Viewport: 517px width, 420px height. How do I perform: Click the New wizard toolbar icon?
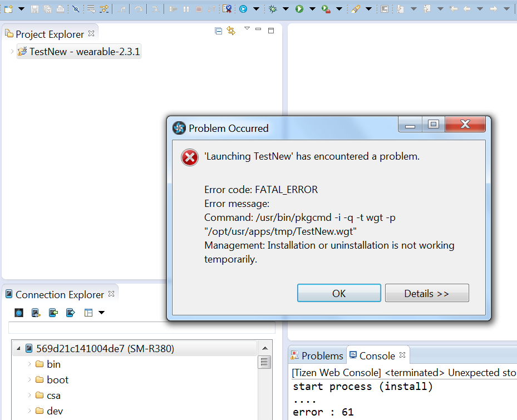pos(8,9)
